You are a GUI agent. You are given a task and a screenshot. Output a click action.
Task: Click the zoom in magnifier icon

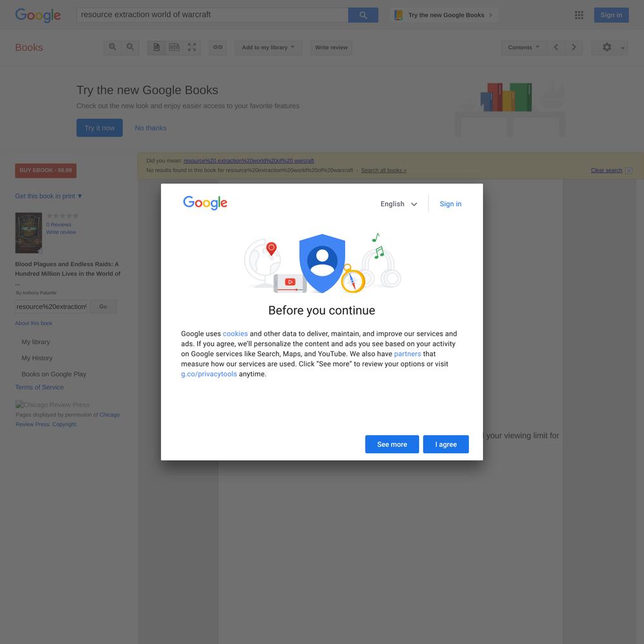(113, 47)
